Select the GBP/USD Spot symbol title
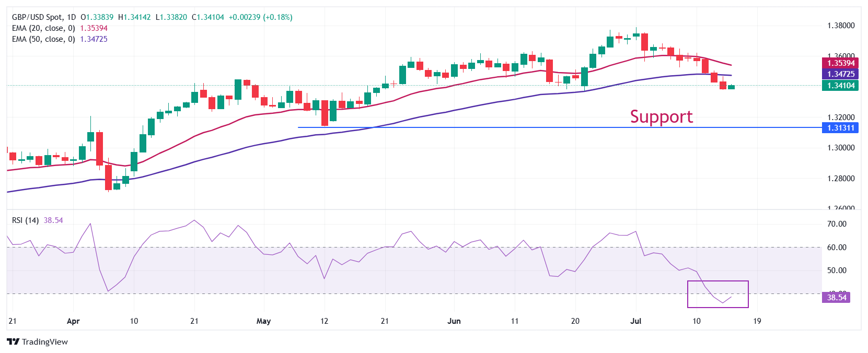868x353 pixels. (36, 17)
